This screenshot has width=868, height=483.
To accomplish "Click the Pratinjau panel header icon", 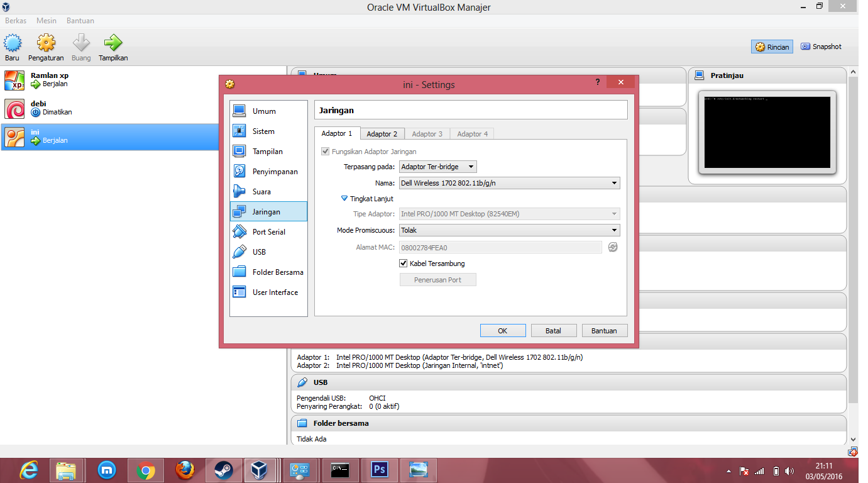I will coord(700,75).
